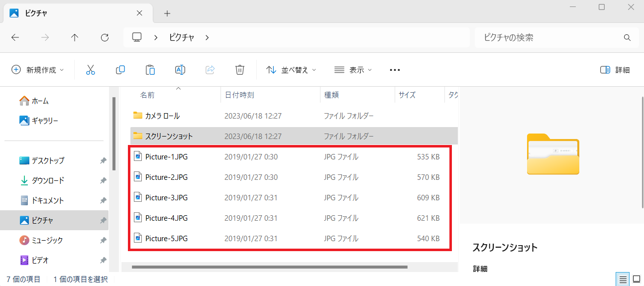Click the ピクチャの検索 search box

point(550,37)
